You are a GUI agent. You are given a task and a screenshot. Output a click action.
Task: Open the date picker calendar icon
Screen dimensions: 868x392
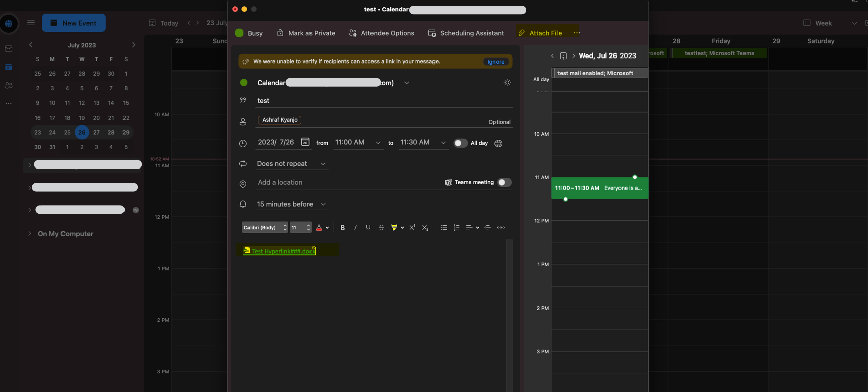coord(305,142)
